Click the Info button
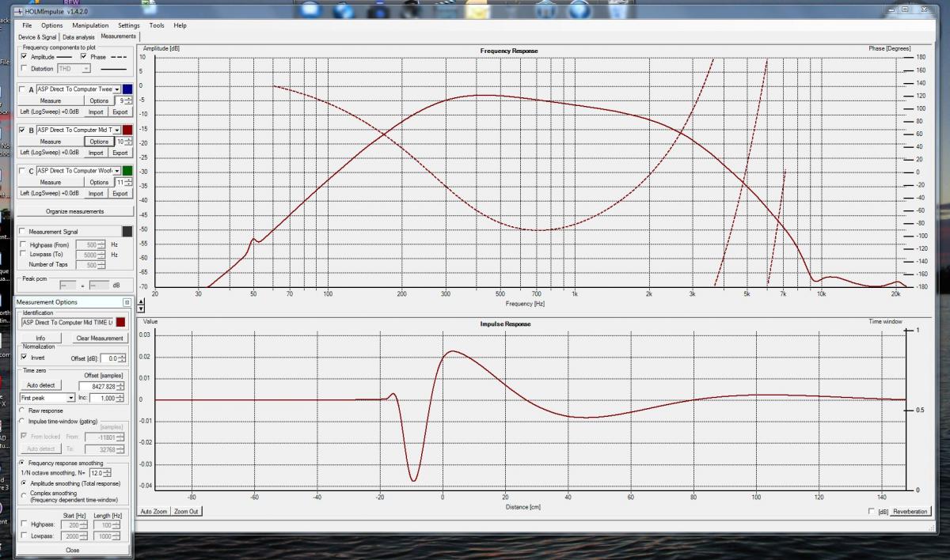Image resolution: width=950 pixels, height=560 pixels. point(40,338)
